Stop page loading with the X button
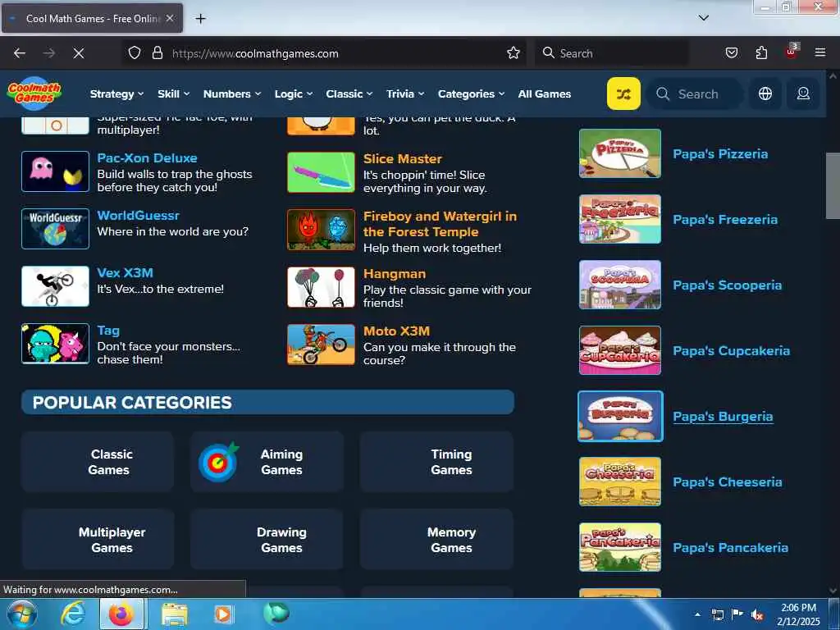 pos(78,53)
